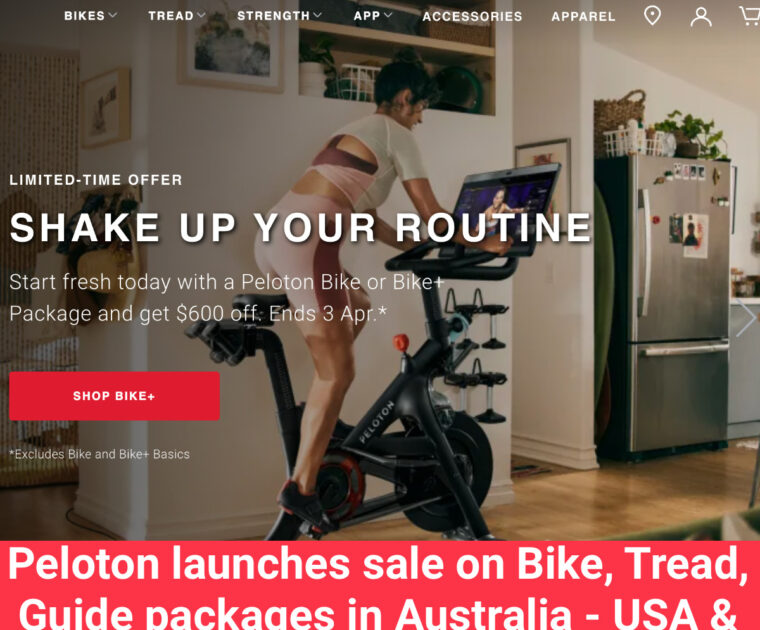Open the account profile icon

pos(701,16)
